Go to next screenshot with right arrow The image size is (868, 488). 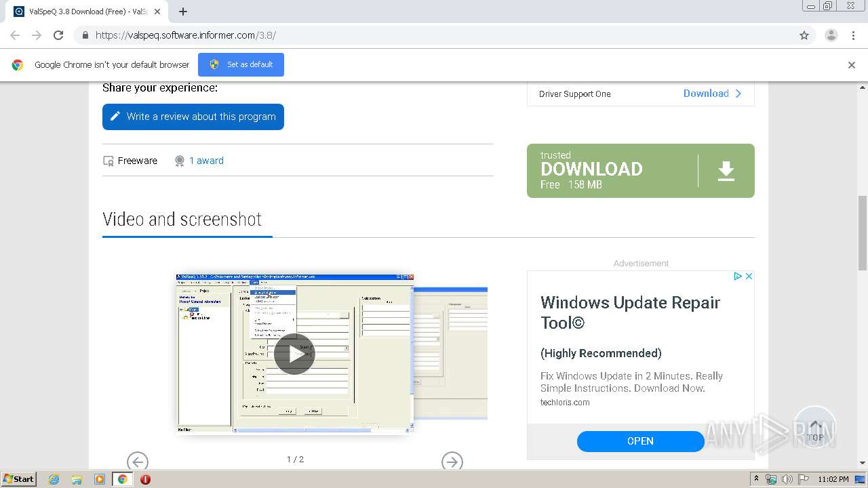(452, 462)
